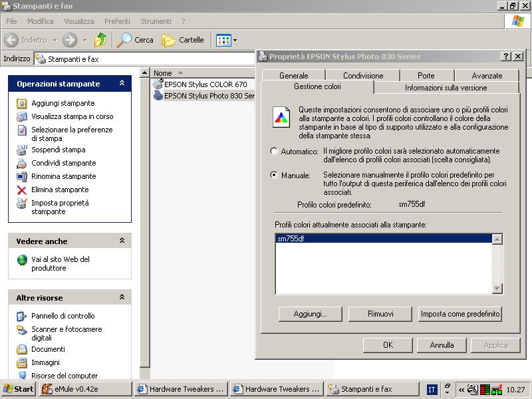Click the profile list scroll up arrow
The width and height of the screenshot is (532, 399).
pyautogui.click(x=497, y=239)
